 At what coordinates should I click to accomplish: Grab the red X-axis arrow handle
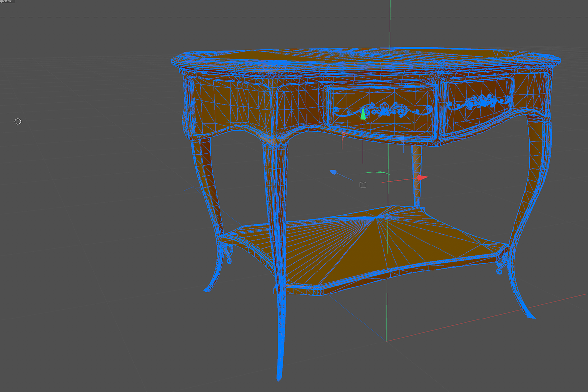click(422, 178)
